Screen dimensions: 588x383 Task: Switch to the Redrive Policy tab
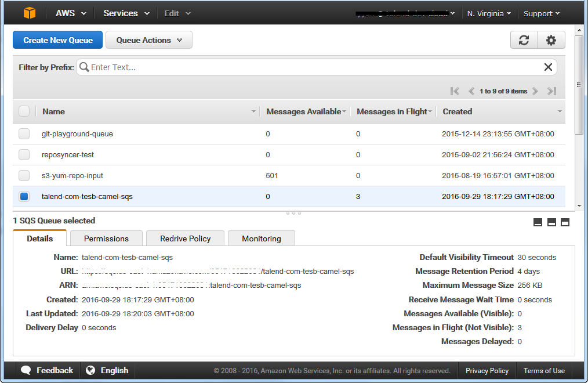(185, 239)
